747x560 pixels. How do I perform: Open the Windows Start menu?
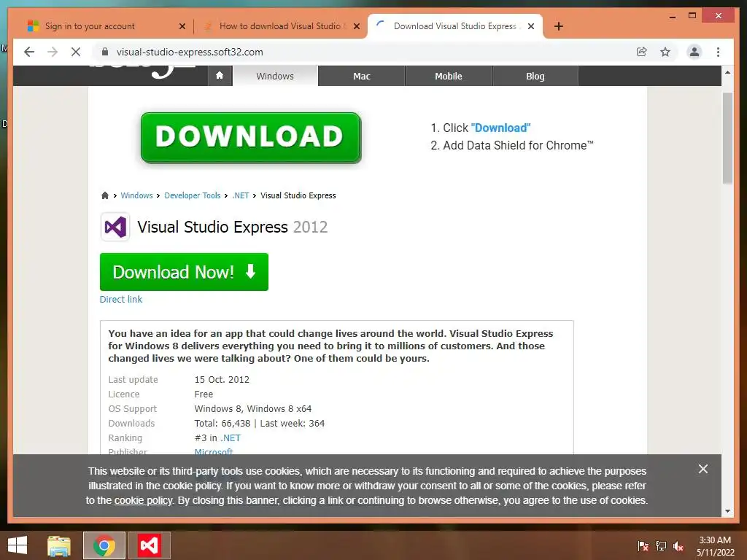pyautogui.click(x=18, y=545)
